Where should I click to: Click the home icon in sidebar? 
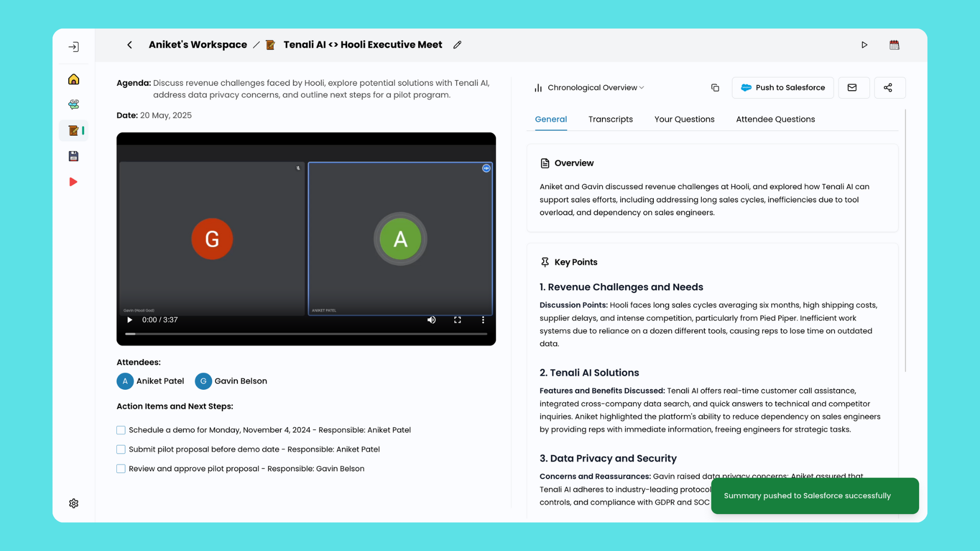[73, 79]
